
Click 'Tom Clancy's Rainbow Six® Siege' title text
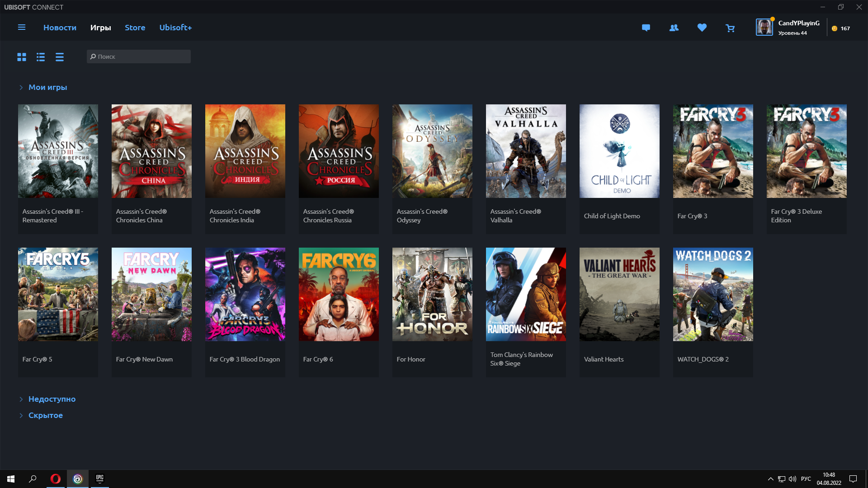pyautogui.click(x=521, y=359)
